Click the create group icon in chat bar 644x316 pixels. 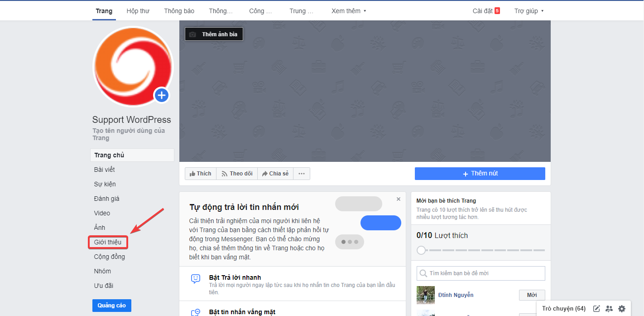(609, 309)
